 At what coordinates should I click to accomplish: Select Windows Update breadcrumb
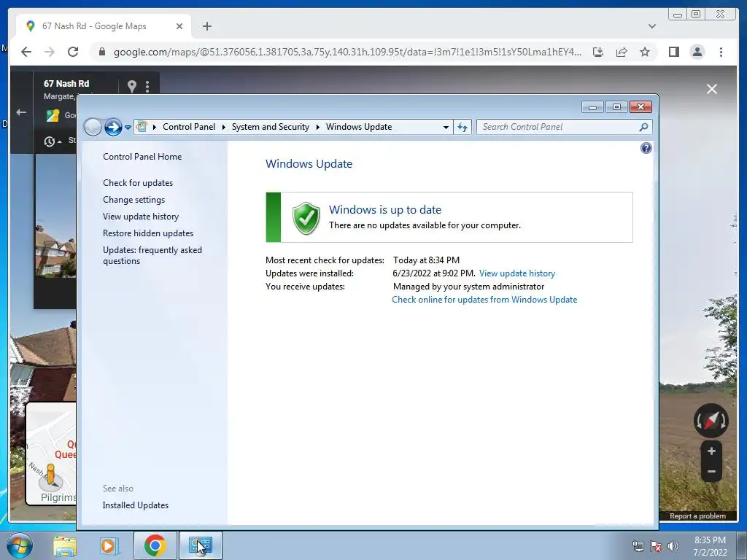359,127
